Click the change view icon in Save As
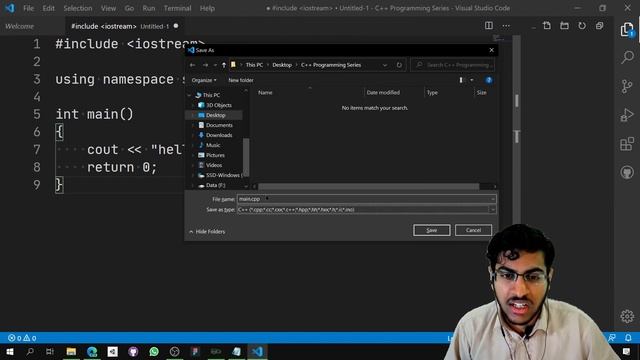Viewport: 640px width, 360px height. tap(461, 80)
